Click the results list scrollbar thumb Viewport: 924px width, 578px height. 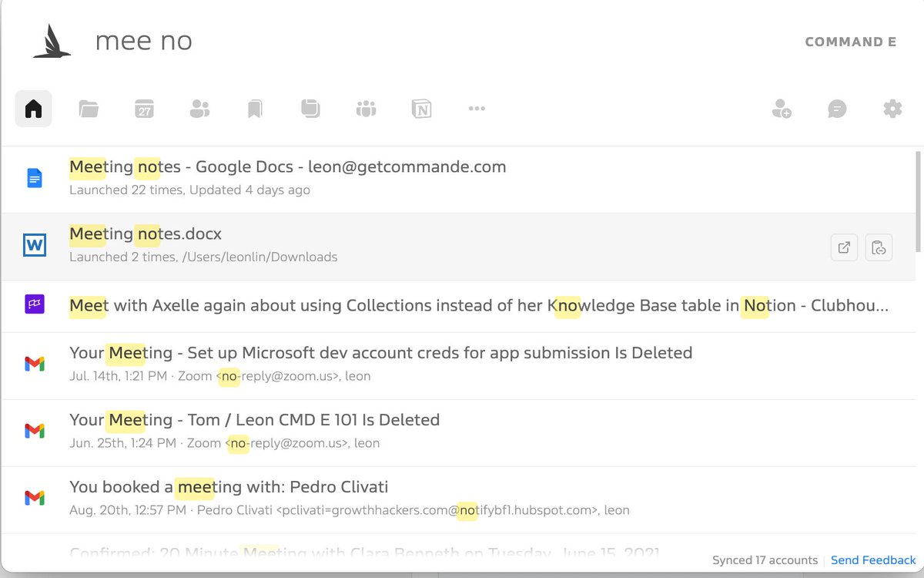[919, 201]
